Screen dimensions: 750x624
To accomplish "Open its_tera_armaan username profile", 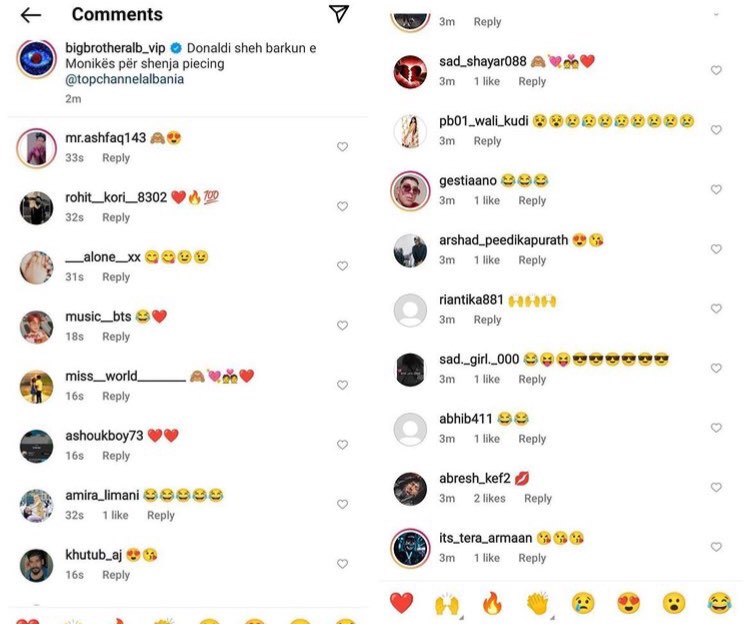I will point(485,538).
